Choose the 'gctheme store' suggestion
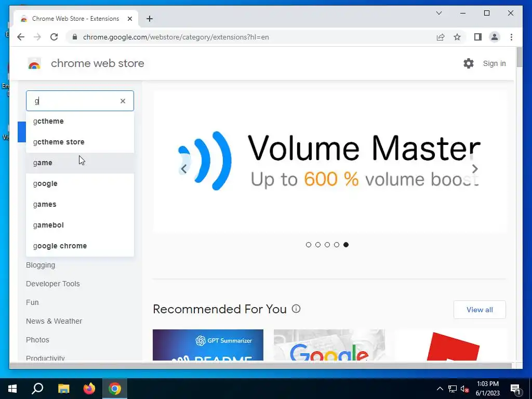The width and height of the screenshot is (532, 399). tap(80, 142)
